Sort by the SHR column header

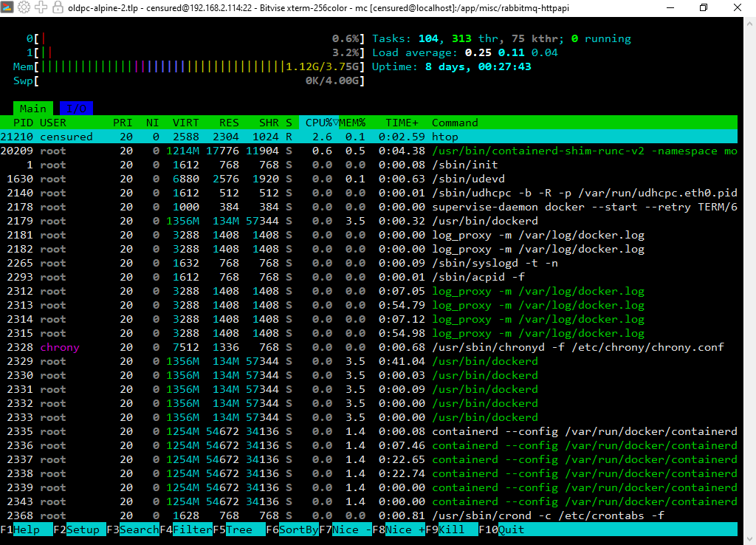[x=269, y=123]
